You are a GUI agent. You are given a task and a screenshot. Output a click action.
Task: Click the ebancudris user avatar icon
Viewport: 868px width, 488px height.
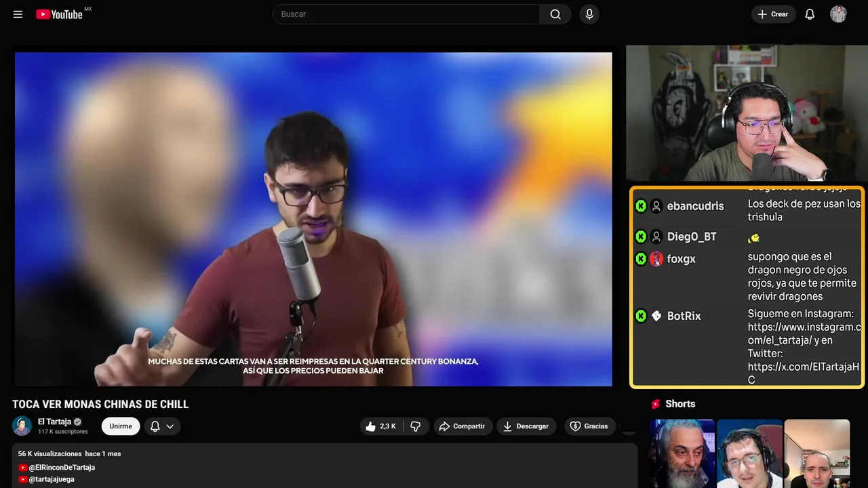pyautogui.click(x=656, y=206)
